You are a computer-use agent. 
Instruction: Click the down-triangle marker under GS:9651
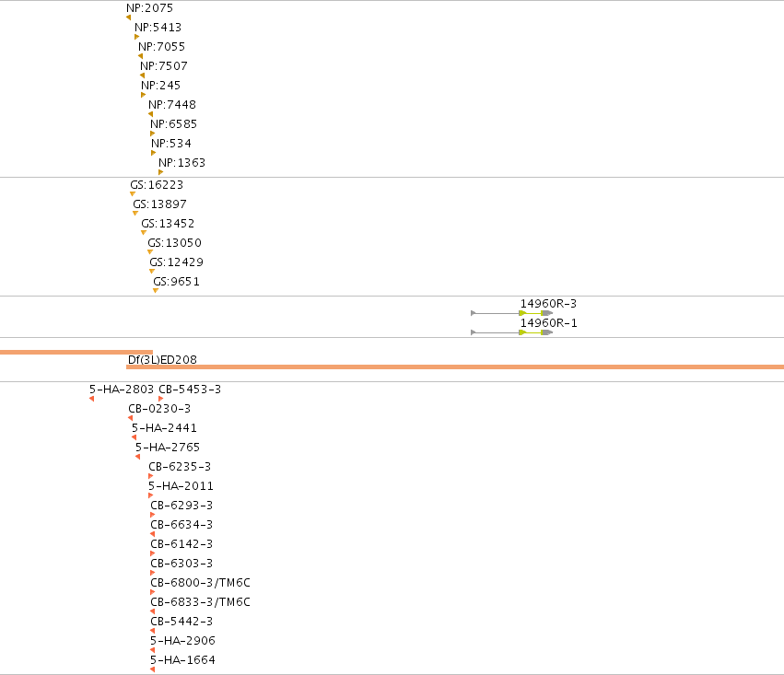pyautogui.click(x=156, y=291)
